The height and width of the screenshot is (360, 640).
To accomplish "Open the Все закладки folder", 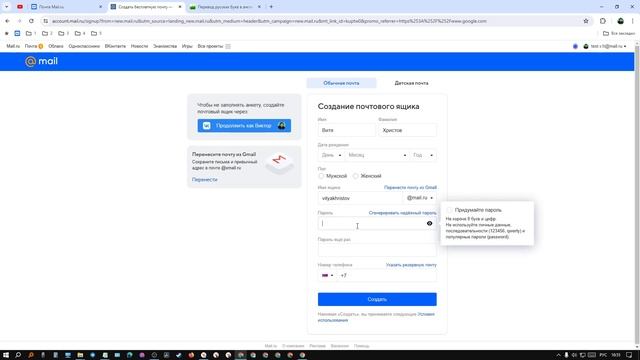I will (x=619, y=33).
